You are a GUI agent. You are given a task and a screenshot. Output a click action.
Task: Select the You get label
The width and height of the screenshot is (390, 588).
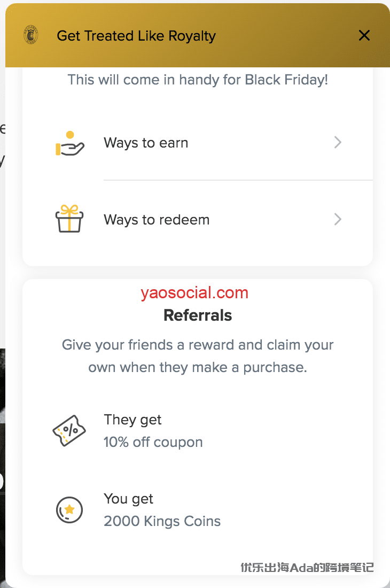click(x=128, y=499)
